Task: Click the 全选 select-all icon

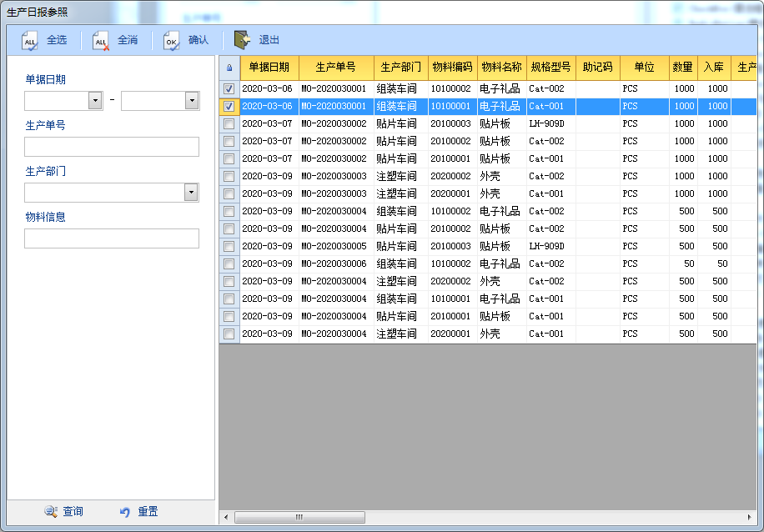Action: coord(30,40)
